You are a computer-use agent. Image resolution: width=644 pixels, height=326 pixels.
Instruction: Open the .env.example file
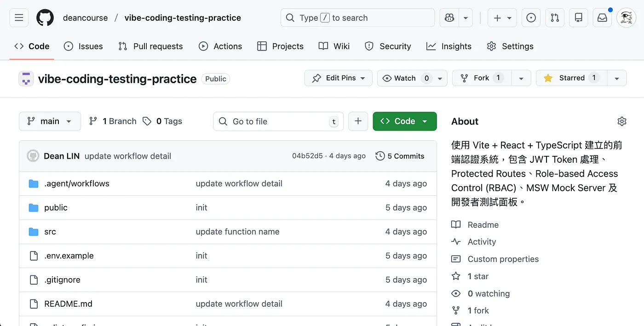tap(69, 256)
